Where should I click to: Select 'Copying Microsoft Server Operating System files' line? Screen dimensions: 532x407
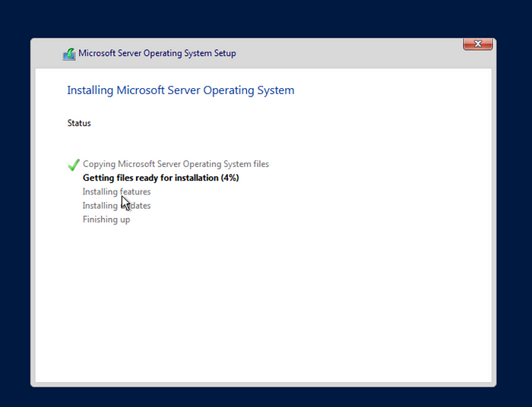coord(176,164)
